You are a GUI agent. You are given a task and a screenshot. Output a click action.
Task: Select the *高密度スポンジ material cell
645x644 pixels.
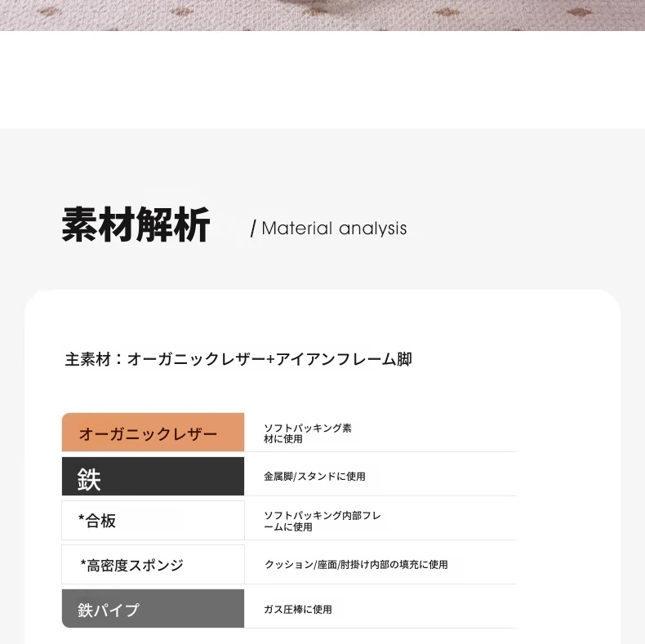pyautogui.click(x=153, y=564)
